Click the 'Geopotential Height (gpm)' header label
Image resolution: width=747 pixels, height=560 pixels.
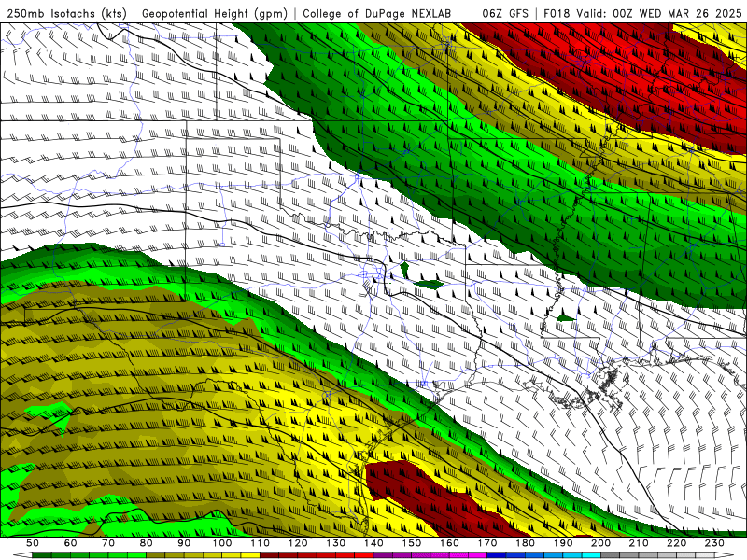click(x=215, y=14)
